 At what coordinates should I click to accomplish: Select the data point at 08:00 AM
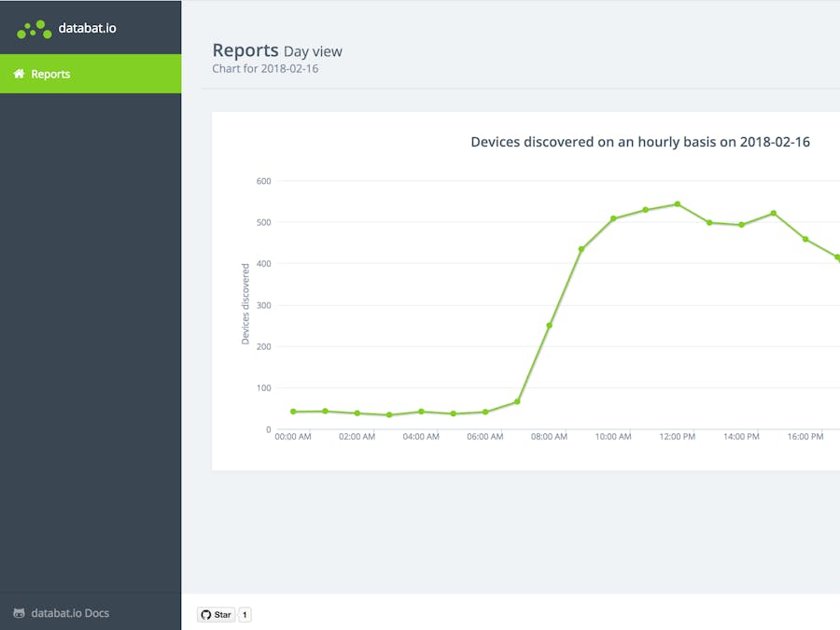549,325
